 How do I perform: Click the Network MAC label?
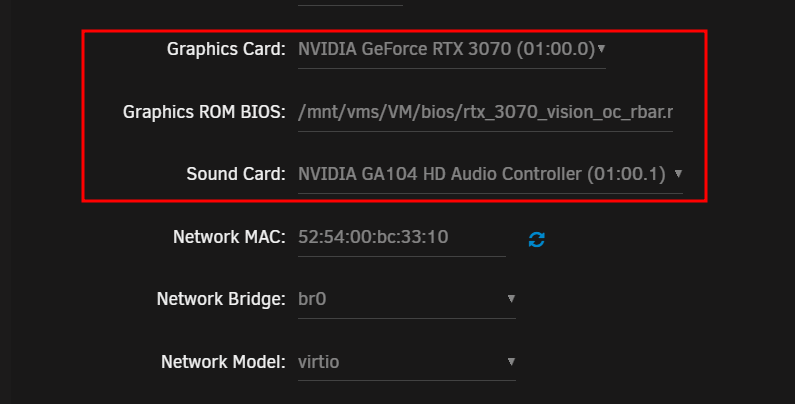tap(229, 237)
